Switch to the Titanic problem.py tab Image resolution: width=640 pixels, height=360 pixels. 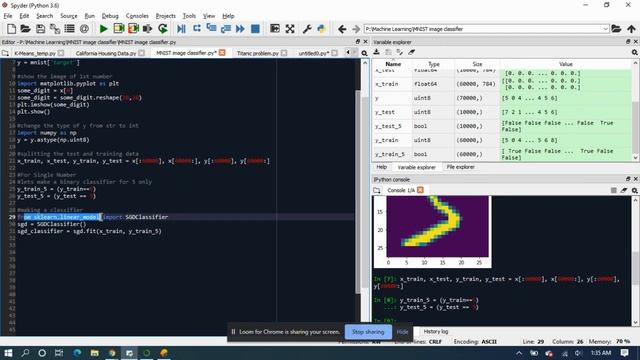tap(258, 53)
